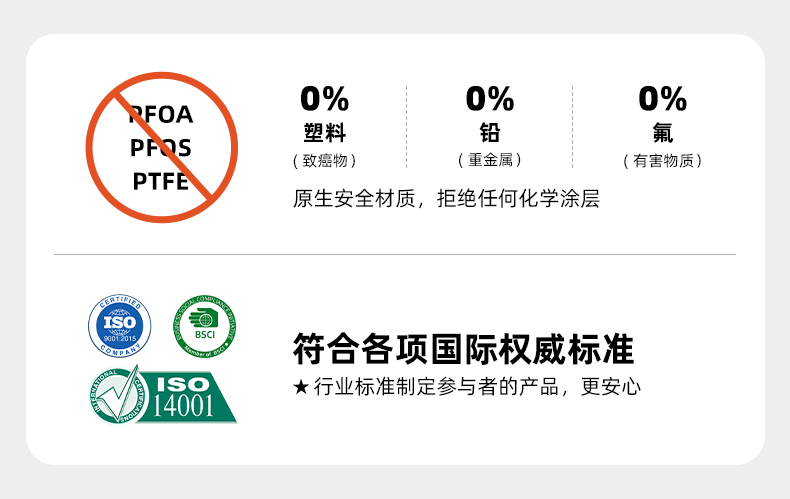Screen dimensions: 790x499
Task: Click the black star before 行业标准
Action: point(300,387)
